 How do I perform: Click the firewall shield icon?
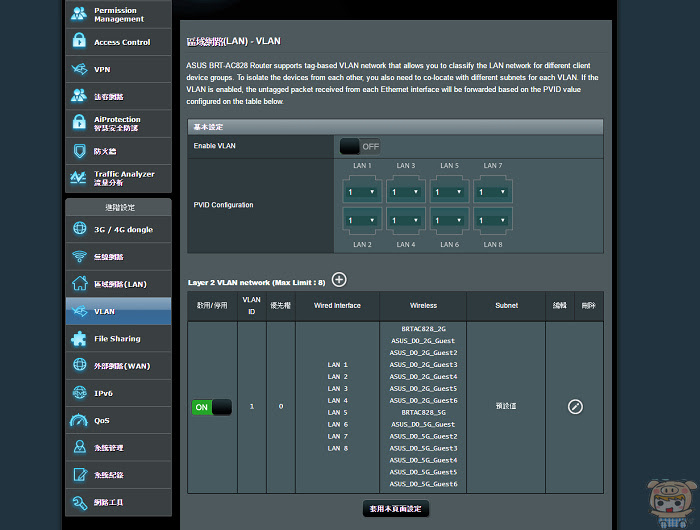(x=79, y=151)
